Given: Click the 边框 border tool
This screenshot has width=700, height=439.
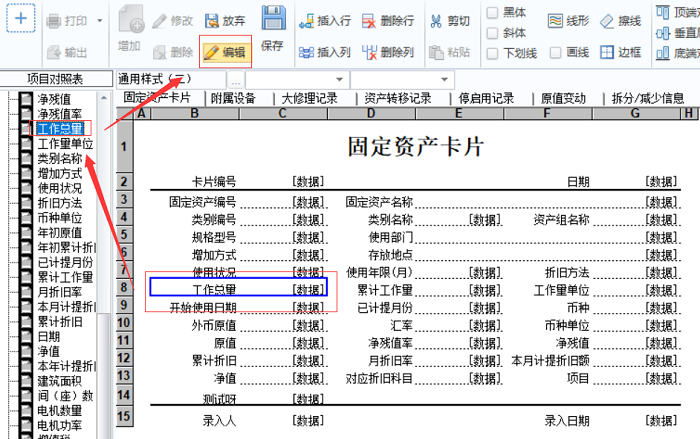Looking at the screenshot, I should [x=621, y=53].
